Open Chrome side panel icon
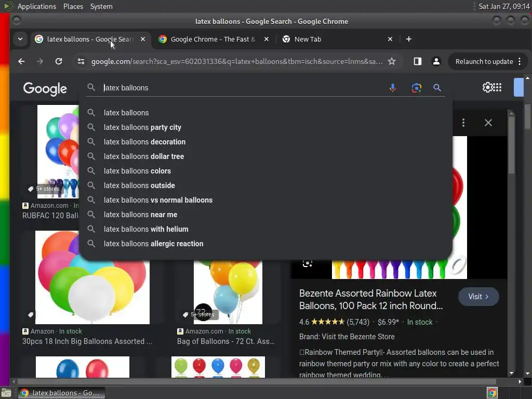 coord(418,61)
